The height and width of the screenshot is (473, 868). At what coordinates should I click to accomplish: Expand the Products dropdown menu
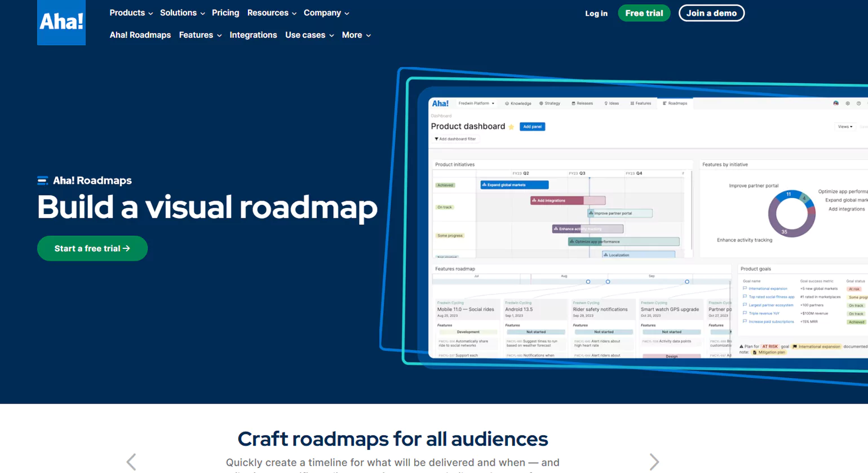[131, 13]
